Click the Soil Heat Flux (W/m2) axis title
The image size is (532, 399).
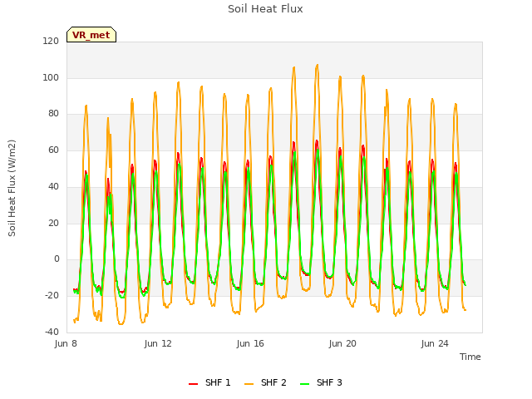point(12,188)
